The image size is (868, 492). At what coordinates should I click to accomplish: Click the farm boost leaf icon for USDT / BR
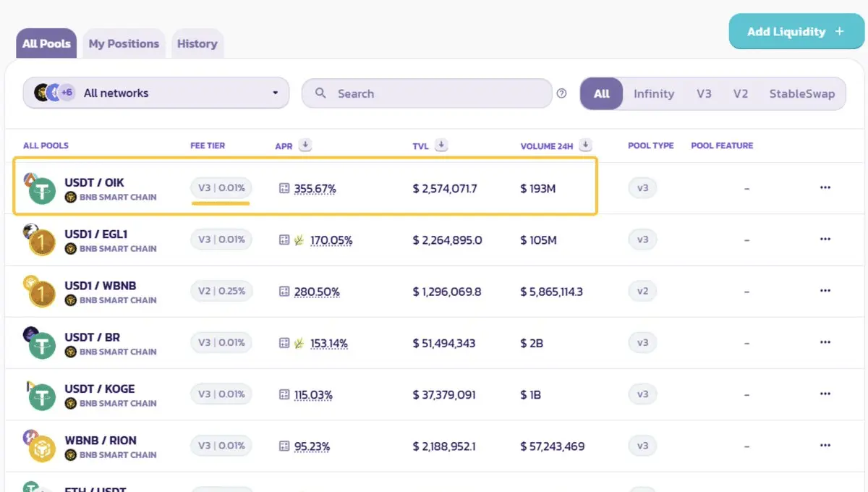coord(299,343)
